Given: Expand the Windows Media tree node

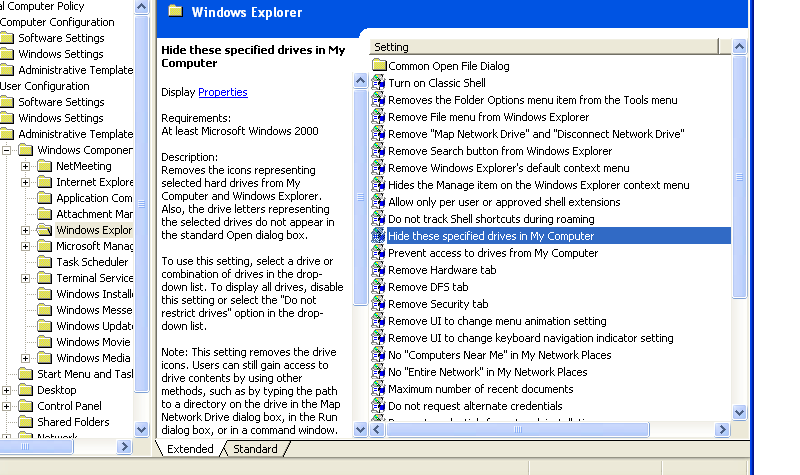Looking at the screenshot, I should pos(25,358).
